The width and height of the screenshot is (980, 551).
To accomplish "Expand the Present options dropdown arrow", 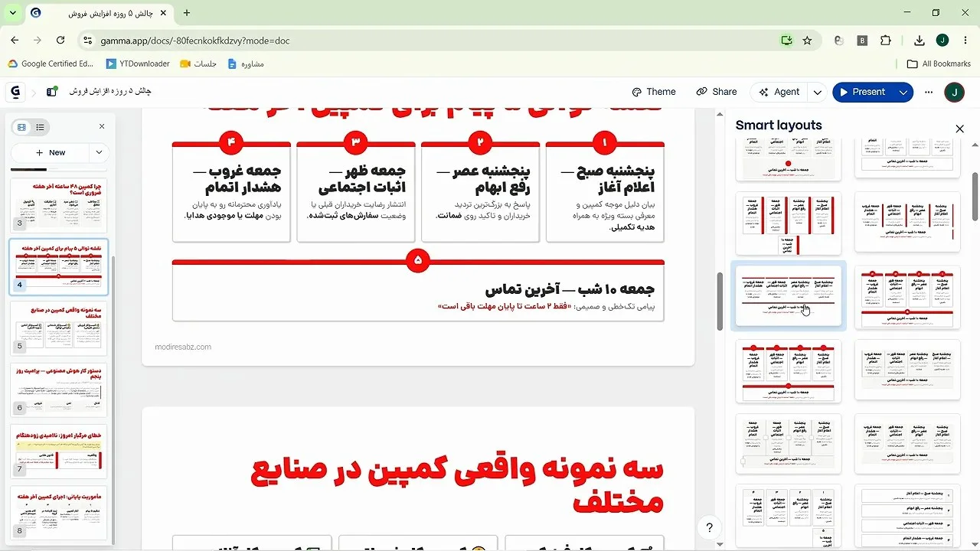I will (x=903, y=92).
